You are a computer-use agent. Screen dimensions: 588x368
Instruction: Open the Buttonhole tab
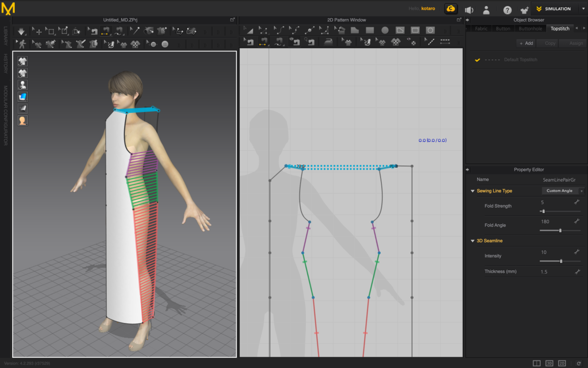530,28
